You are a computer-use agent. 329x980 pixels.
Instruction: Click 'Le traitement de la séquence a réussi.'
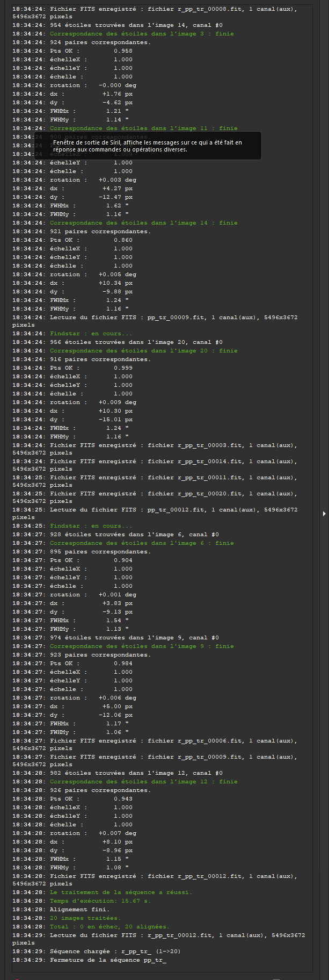pyautogui.click(x=121, y=892)
